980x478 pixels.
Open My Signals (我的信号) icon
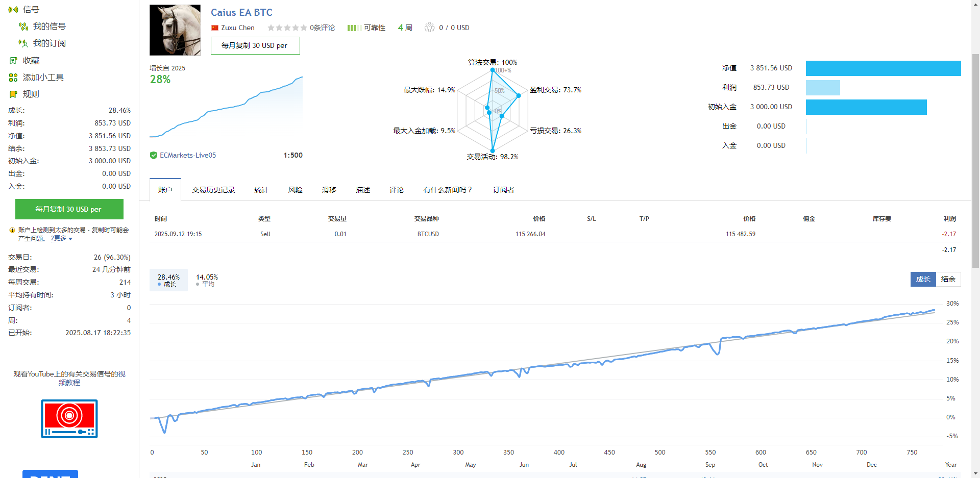[x=23, y=27]
